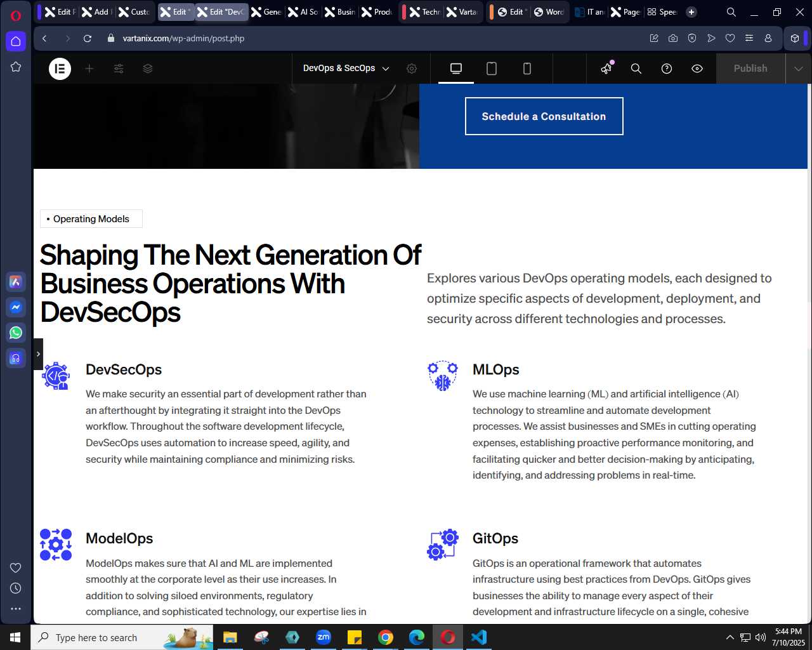Open the Opera profile account icon
The height and width of the screenshot is (650, 812).
pos(768,38)
